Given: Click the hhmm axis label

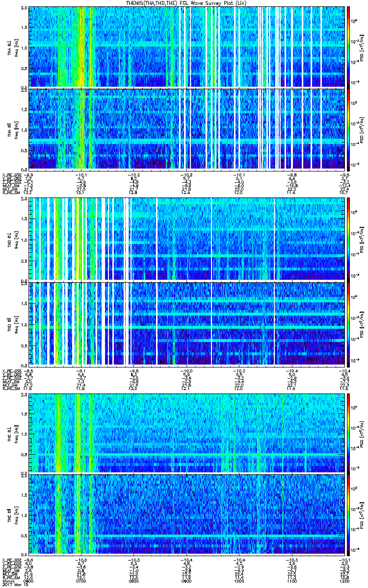Looking at the screenshot, I should (8, 581).
